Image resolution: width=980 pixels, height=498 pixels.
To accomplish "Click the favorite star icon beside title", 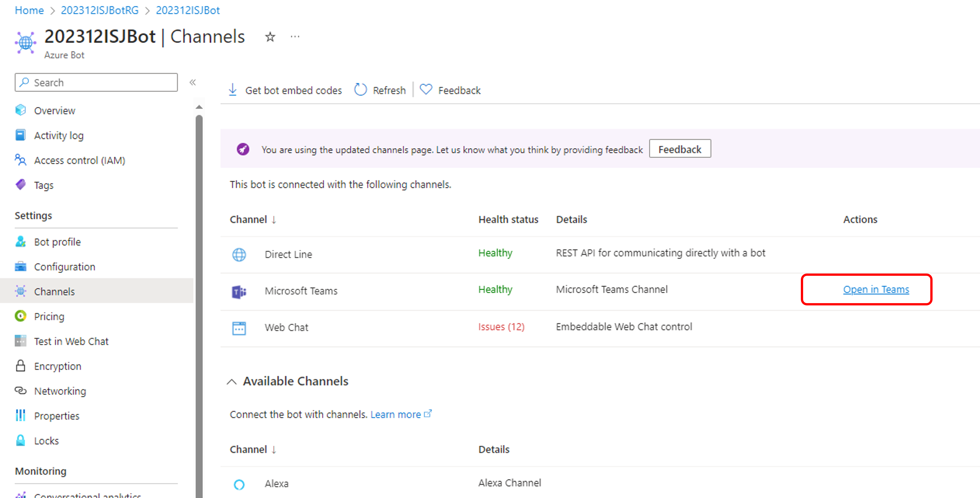I will coord(270,37).
